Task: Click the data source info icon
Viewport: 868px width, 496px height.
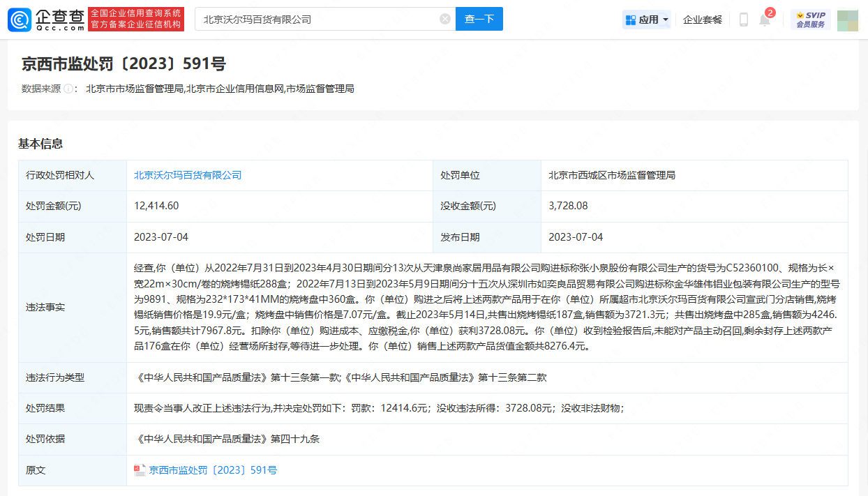Action: coord(68,89)
